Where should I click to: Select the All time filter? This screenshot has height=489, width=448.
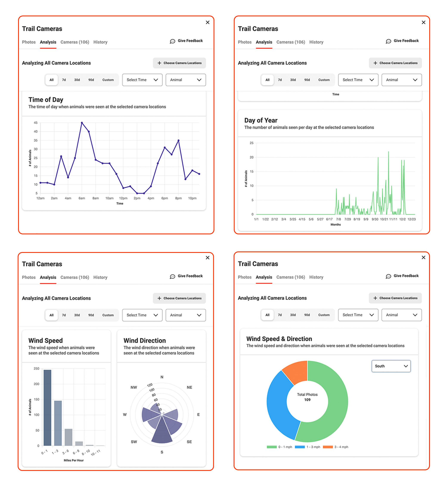pos(51,80)
